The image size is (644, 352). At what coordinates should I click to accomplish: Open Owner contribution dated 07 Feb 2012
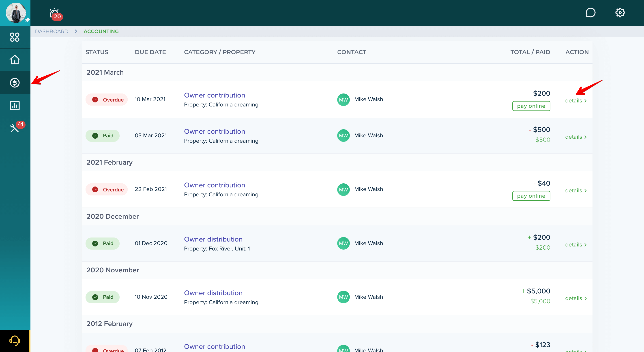tap(215, 346)
